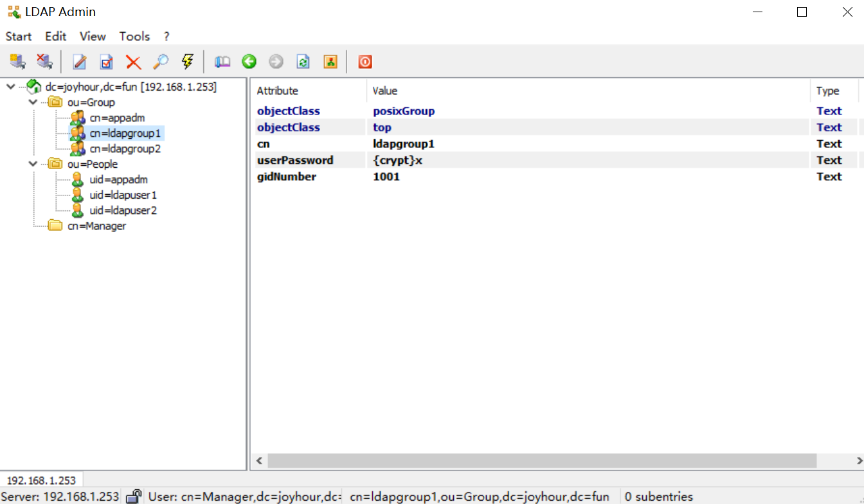Open the Edit menu
This screenshot has width=864, height=504.
56,36
